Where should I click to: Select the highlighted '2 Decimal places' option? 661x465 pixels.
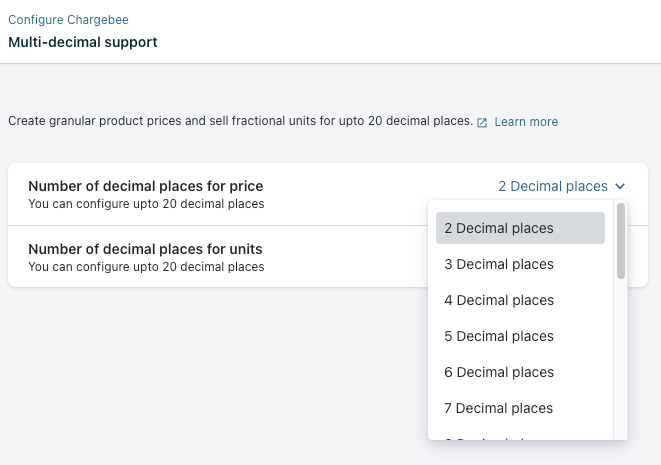click(x=520, y=228)
